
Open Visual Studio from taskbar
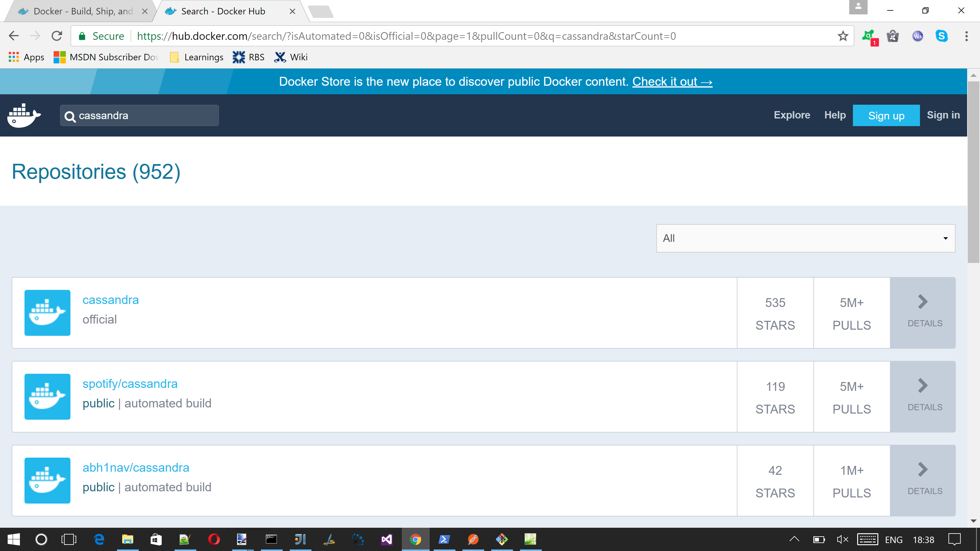click(x=386, y=539)
